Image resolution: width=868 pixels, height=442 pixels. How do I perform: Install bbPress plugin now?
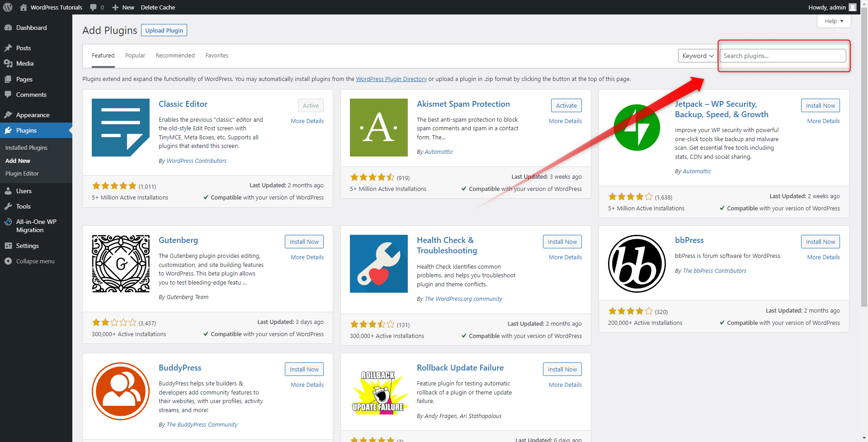(820, 242)
